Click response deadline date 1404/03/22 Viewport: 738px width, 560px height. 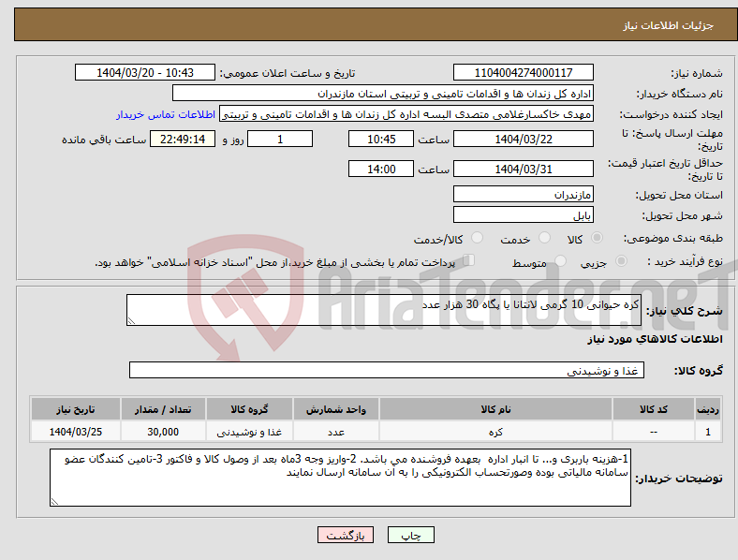pos(523,139)
